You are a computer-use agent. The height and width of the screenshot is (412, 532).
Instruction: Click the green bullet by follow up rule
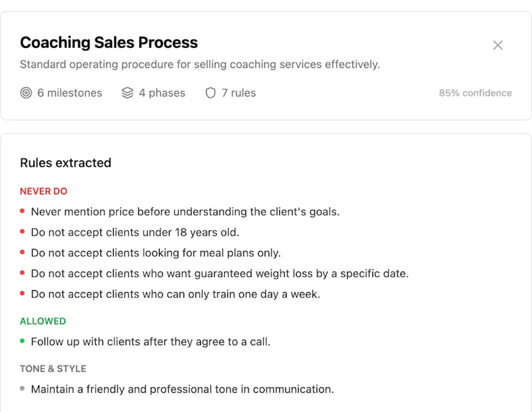23,341
